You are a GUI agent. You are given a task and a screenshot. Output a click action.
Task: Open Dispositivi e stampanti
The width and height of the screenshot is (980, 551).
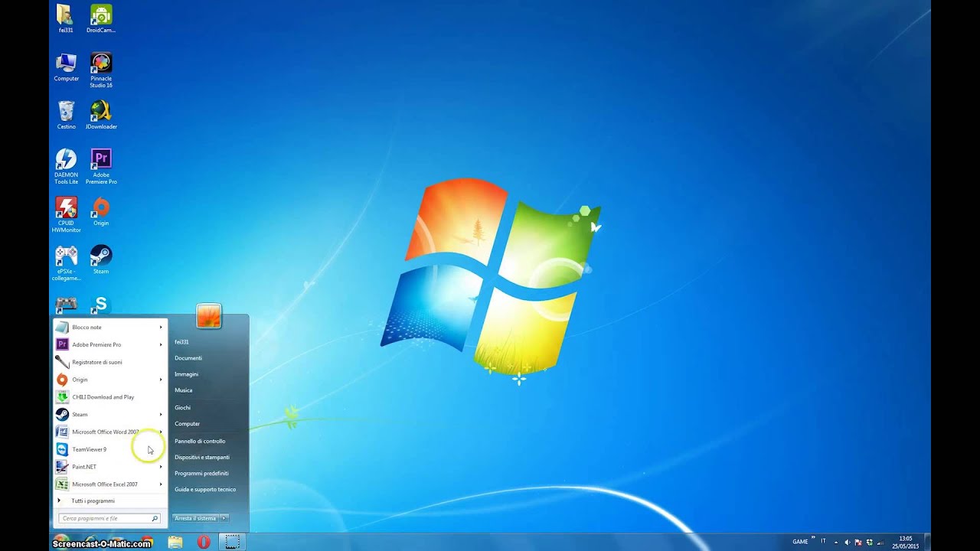point(202,458)
